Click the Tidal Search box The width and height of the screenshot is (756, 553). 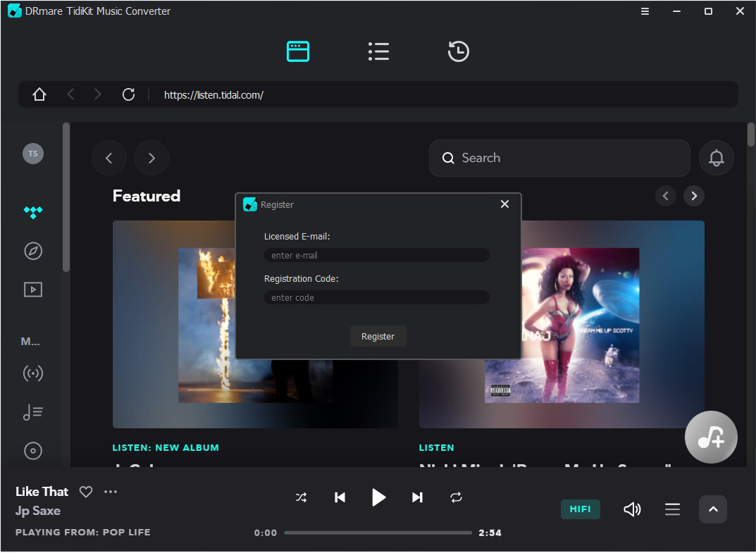(x=559, y=158)
